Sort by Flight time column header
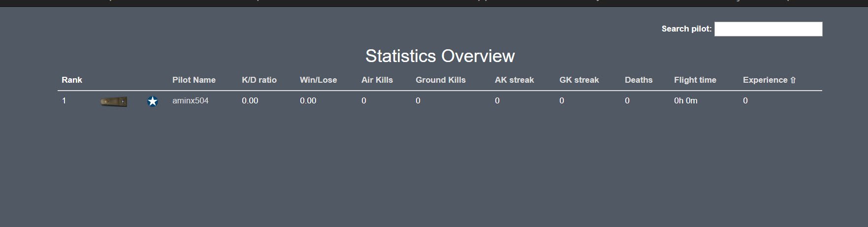 click(695, 80)
